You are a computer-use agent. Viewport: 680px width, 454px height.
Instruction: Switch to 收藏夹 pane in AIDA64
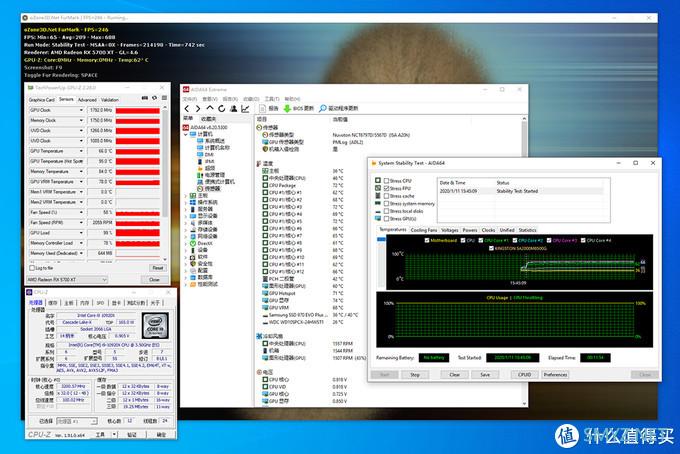[x=208, y=119]
